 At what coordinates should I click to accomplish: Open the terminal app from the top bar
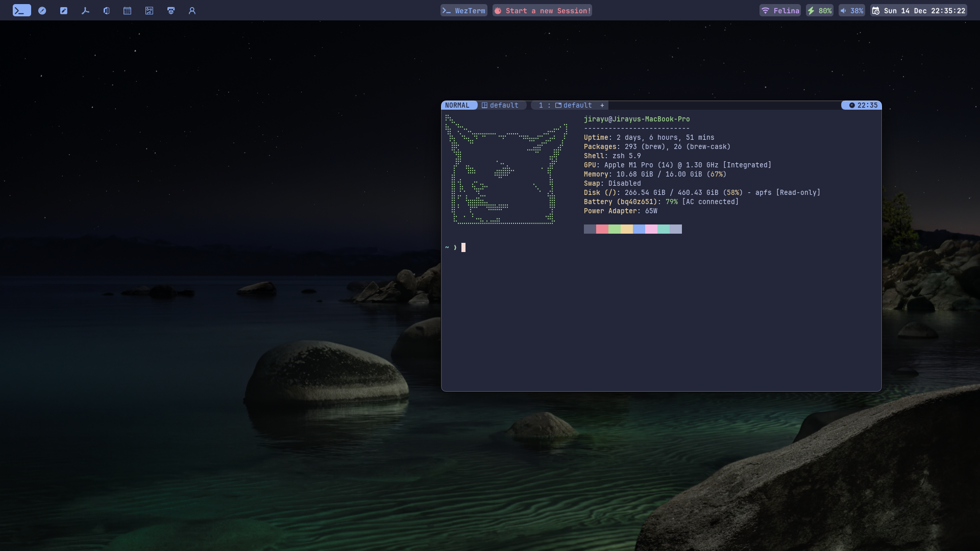point(21,10)
